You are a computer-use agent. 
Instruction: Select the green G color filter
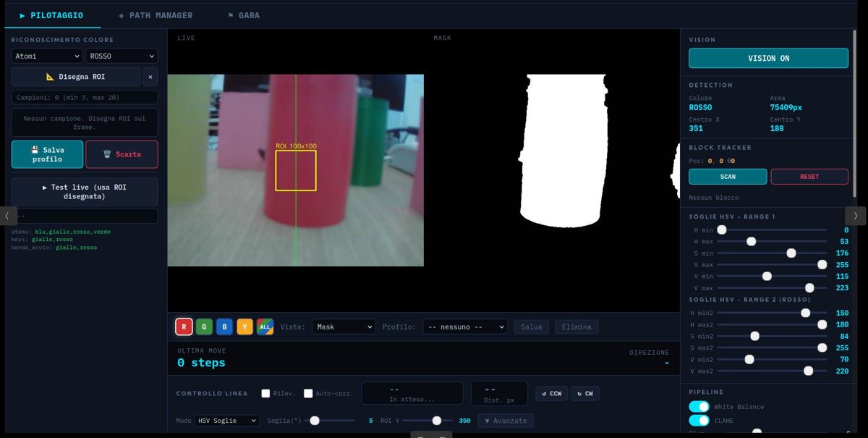point(204,327)
